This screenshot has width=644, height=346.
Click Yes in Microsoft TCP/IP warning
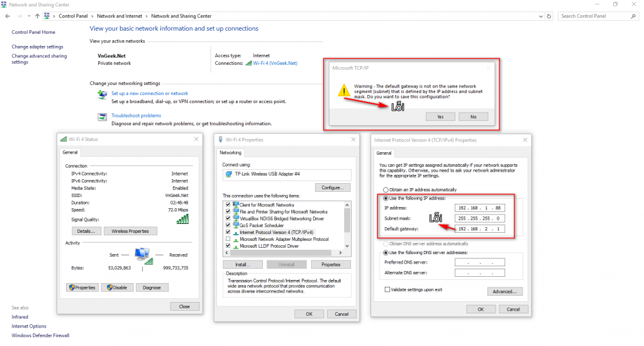(x=440, y=117)
